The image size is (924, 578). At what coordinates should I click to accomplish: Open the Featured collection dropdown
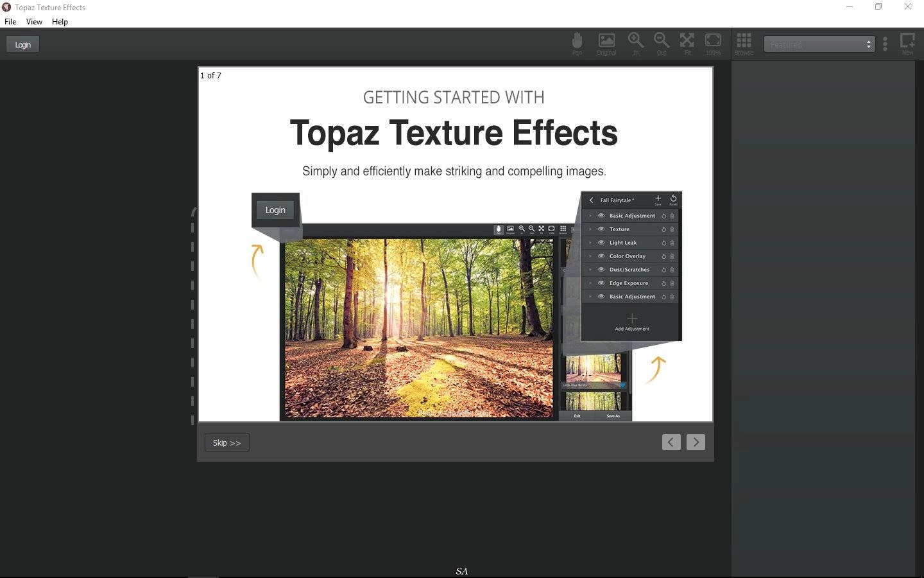click(x=819, y=44)
